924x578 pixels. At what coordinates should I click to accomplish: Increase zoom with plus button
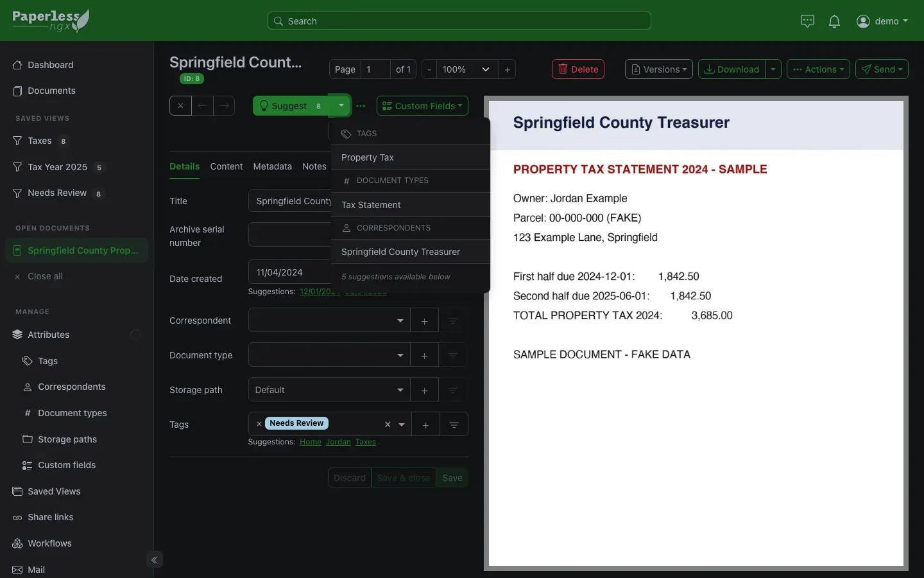pyautogui.click(x=507, y=69)
